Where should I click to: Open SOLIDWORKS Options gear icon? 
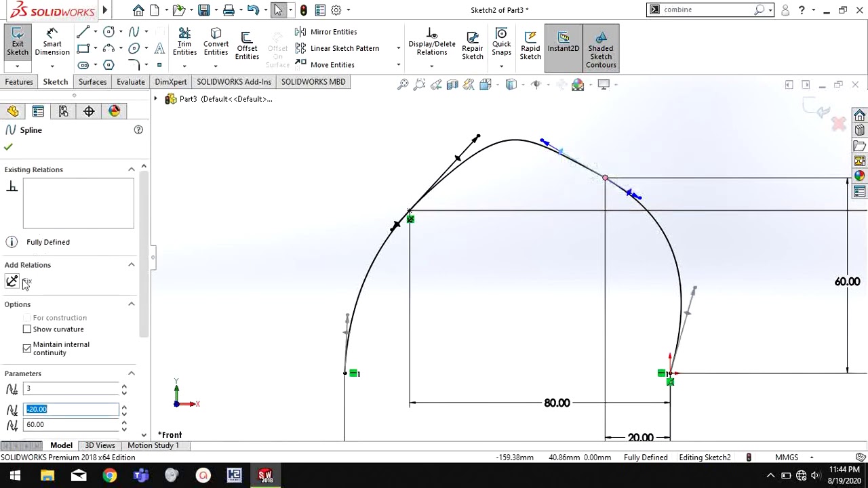point(336,10)
